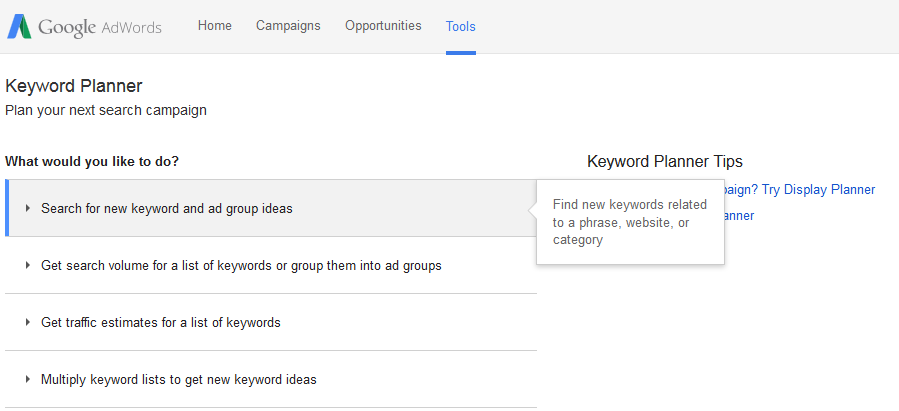Click 'What would you like to do?' text
The width and height of the screenshot is (899, 411).
tap(92, 162)
